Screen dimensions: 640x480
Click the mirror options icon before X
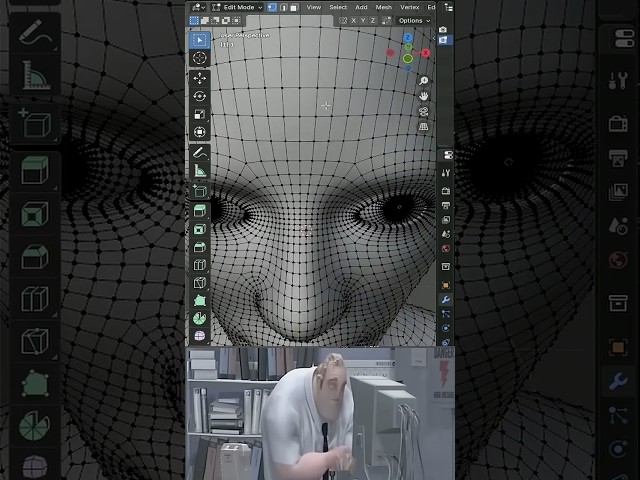[x=343, y=20]
